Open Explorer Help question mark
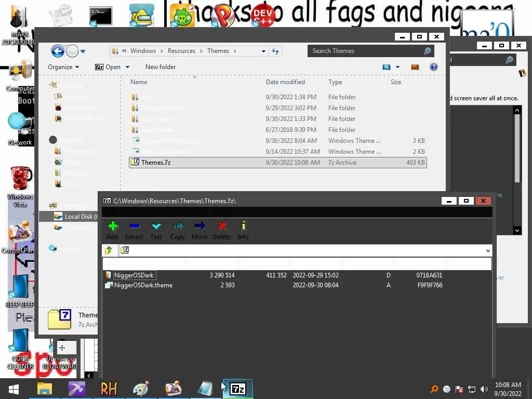The image size is (532, 399). (434, 67)
